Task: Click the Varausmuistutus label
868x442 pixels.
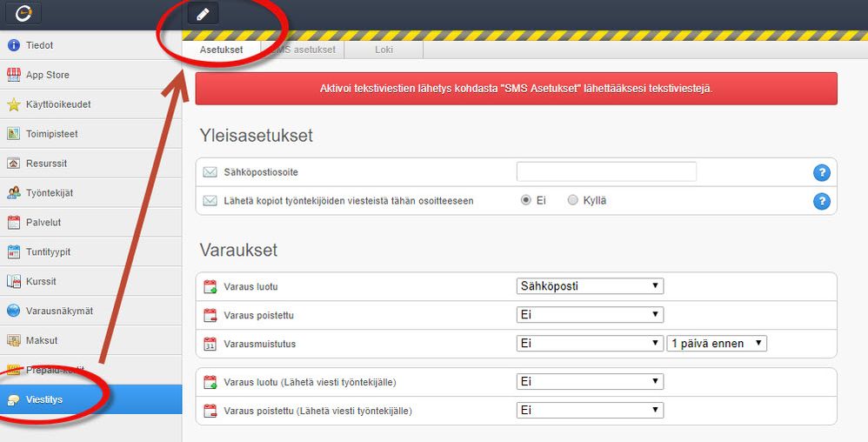Action: point(260,344)
